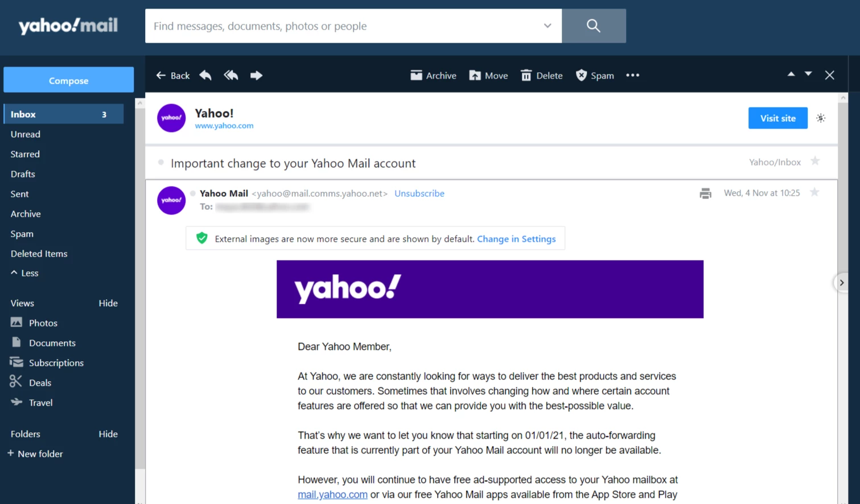This screenshot has width=860, height=504.
Task: Click the Visit site button
Action: coord(777,118)
